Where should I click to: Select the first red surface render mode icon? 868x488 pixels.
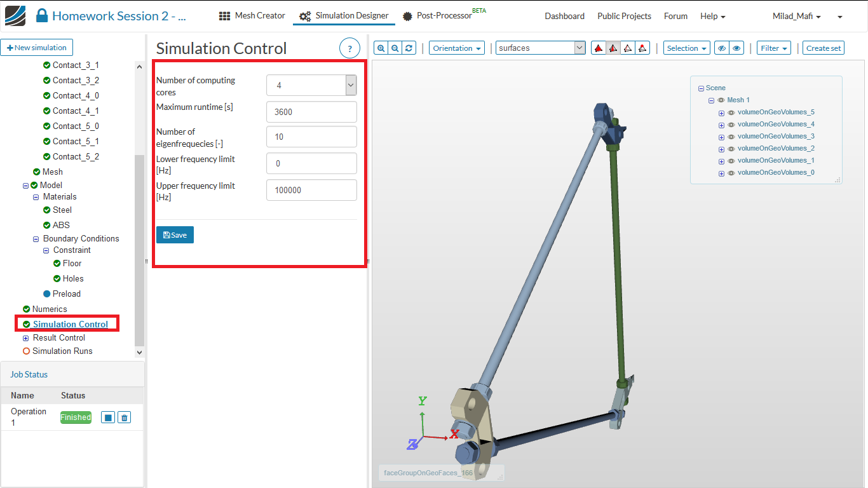[x=598, y=48]
